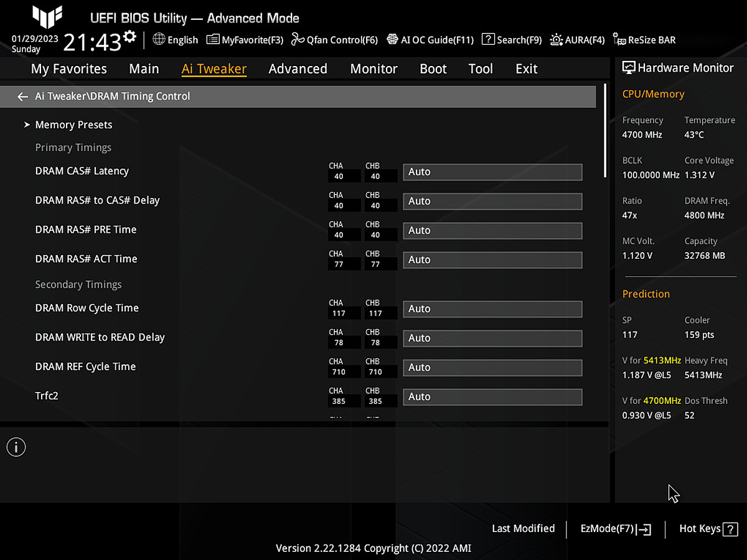Go back using the left arrow
Image resolution: width=747 pixels, height=560 pixels.
click(23, 96)
